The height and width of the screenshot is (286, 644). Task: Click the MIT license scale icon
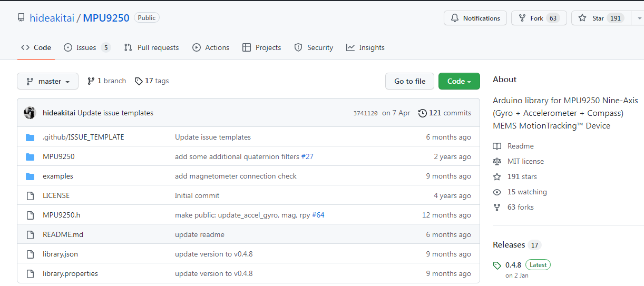497,162
